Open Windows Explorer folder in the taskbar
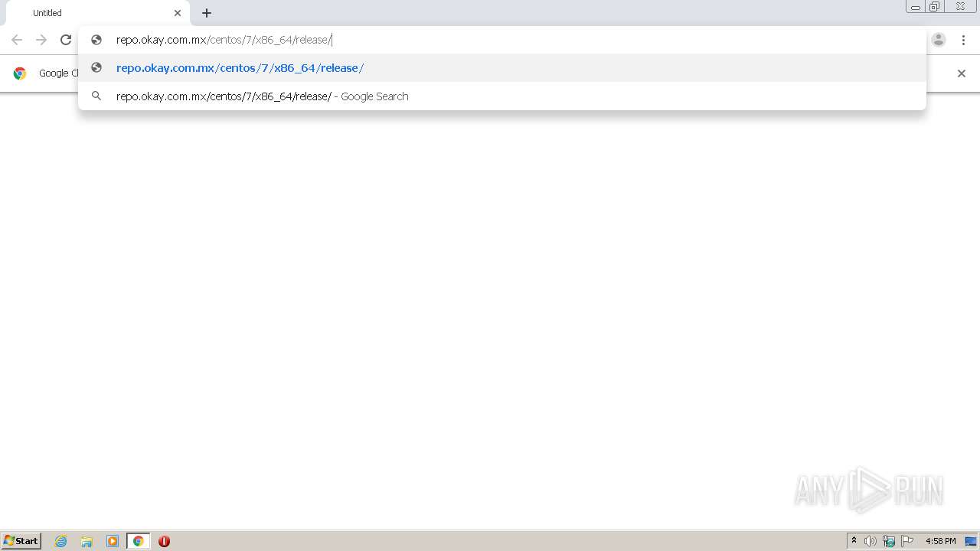Viewport: 980px width, 551px height. [87, 541]
